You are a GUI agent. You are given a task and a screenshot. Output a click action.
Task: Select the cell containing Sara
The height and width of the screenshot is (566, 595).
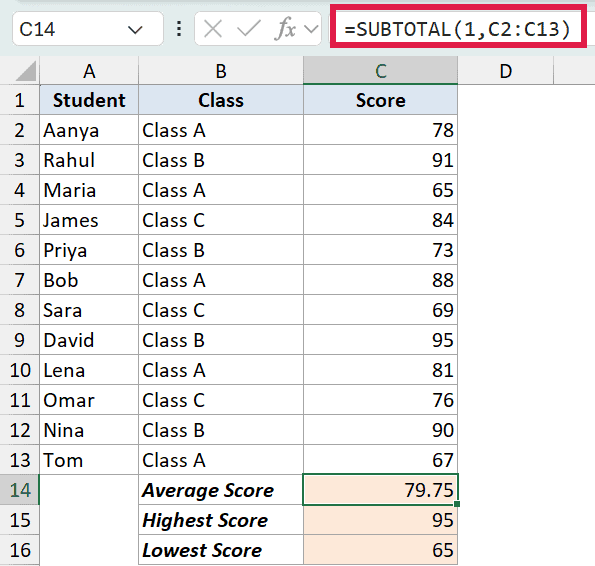coord(89,310)
